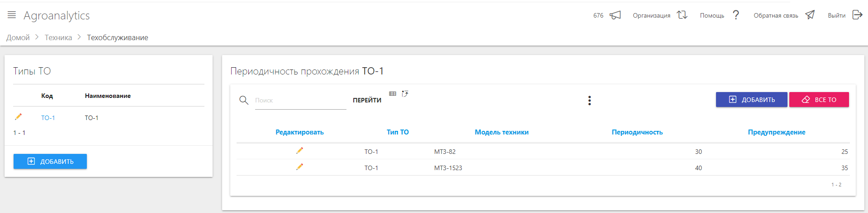
Task: Click the search magnifier icon
Action: (244, 100)
